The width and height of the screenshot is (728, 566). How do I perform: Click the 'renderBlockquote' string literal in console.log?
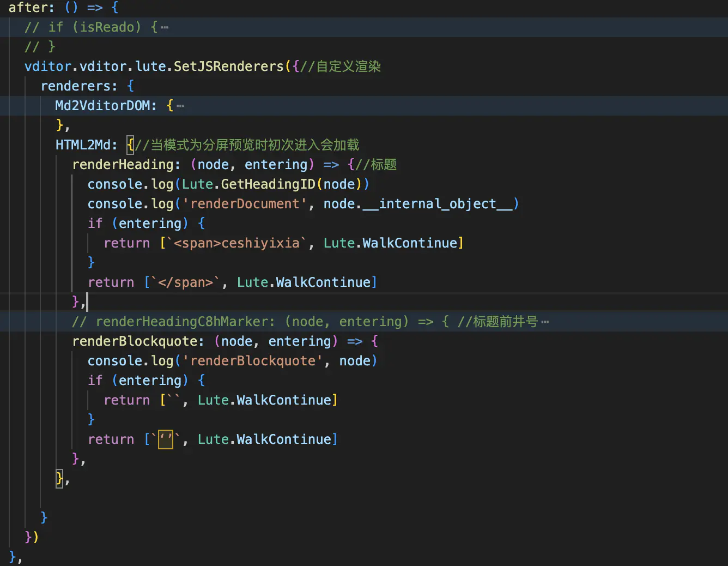tap(252, 361)
